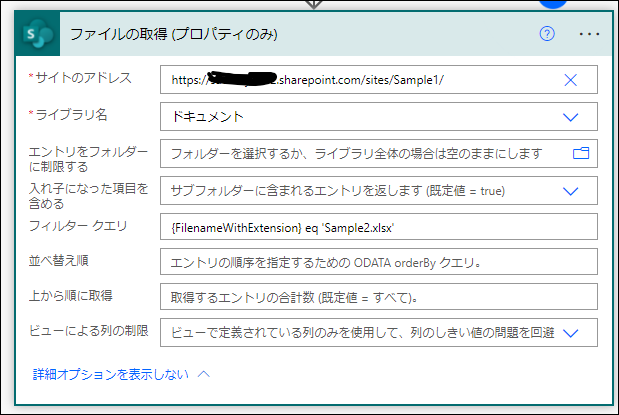This screenshot has width=619, height=415.
Task: Click the 入れ子になった項目を含める label
Action: pos(89,196)
